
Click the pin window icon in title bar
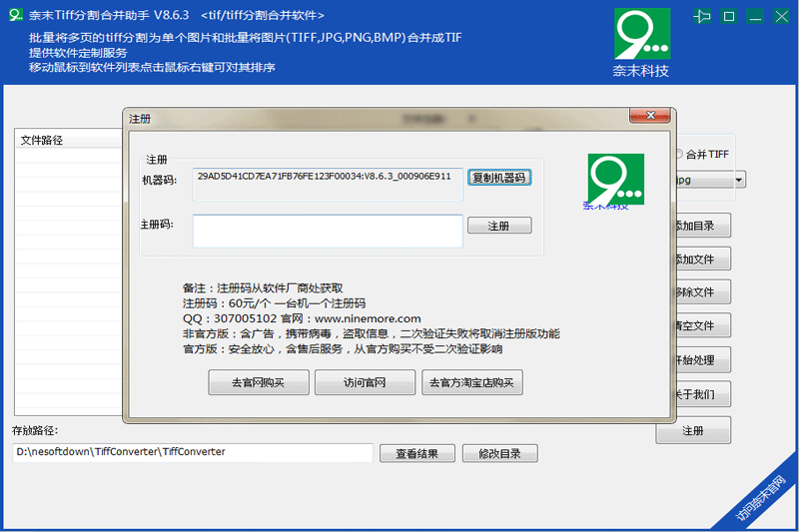pos(702,17)
